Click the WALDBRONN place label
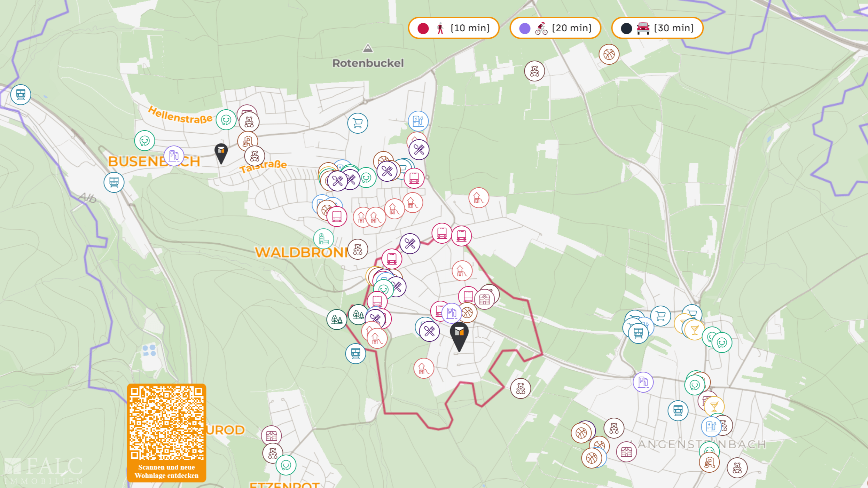 point(302,252)
